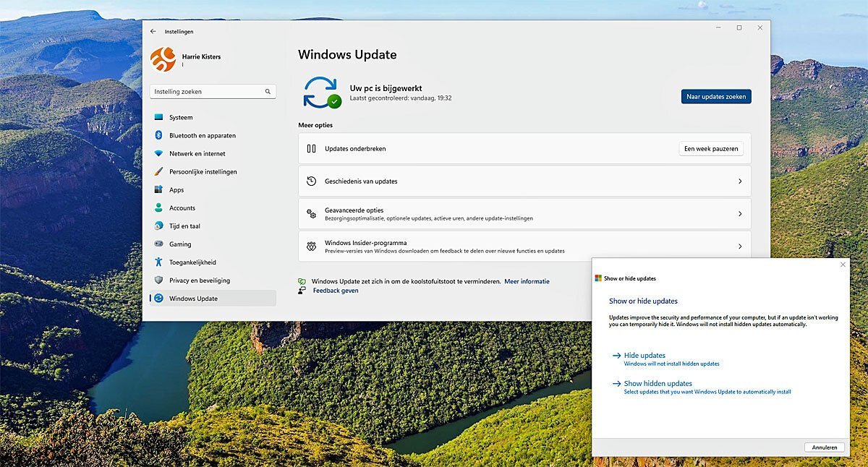
Task: Click the Feedback geven link
Action: [x=336, y=291]
